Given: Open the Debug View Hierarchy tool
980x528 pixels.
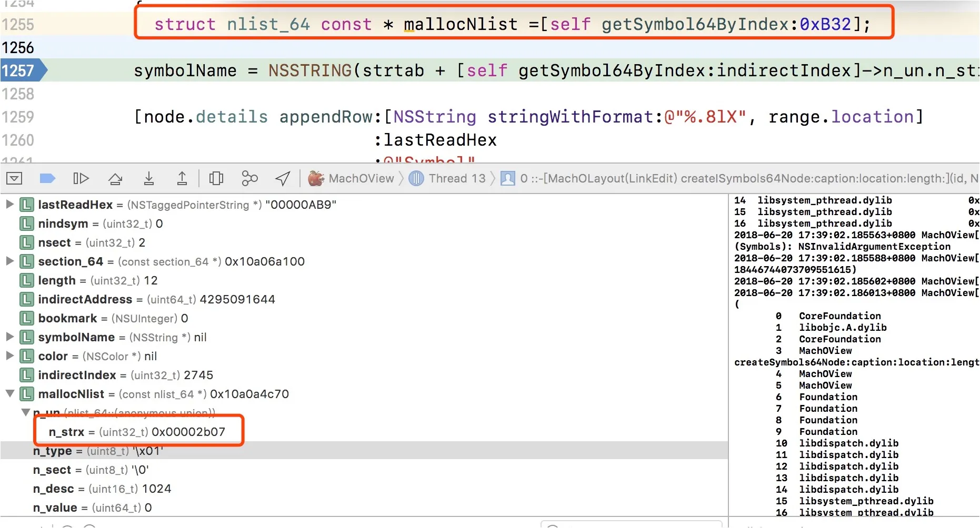Looking at the screenshot, I should click(216, 179).
